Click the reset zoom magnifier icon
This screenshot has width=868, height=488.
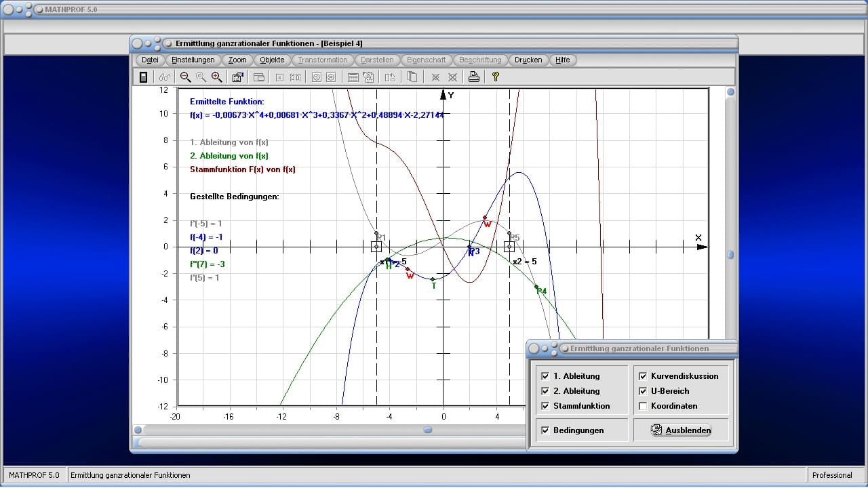coord(201,77)
